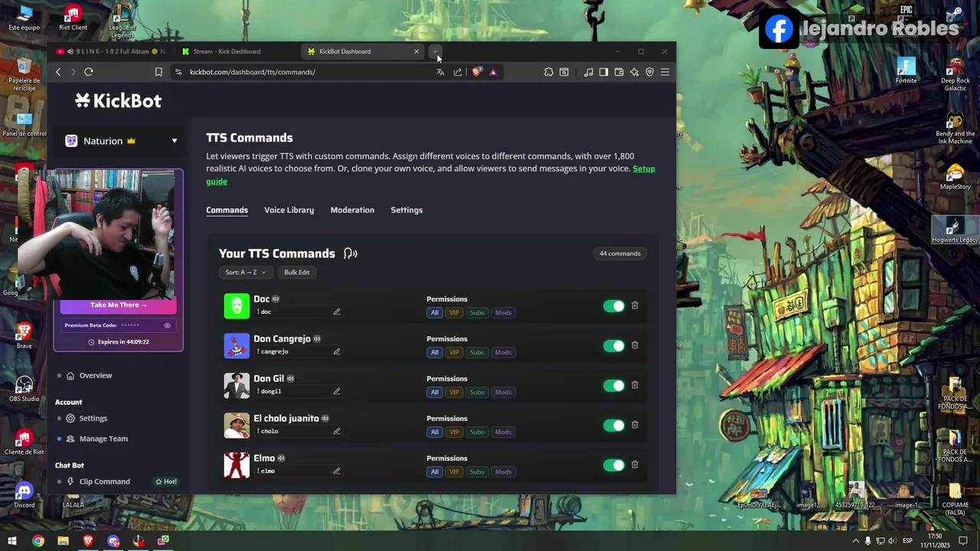
Task: Disable the Elmo command toggle
Action: tap(613, 465)
